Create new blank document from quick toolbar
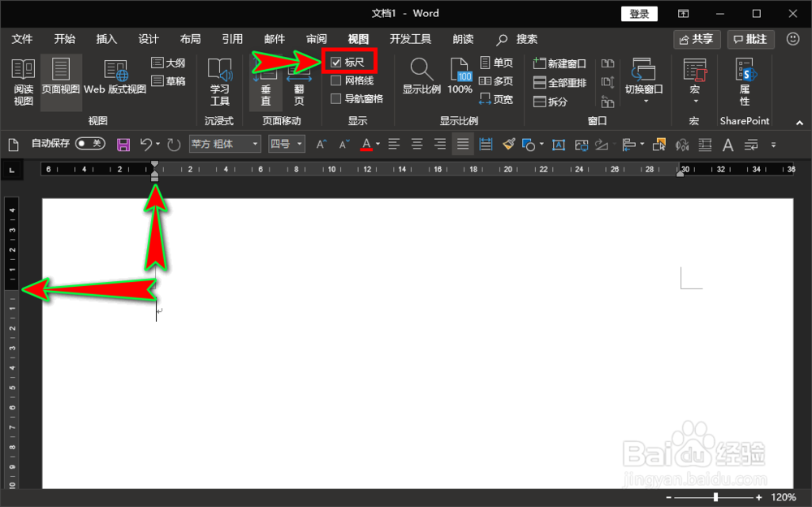This screenshot has height=507, width=812. tap(14, 145)
